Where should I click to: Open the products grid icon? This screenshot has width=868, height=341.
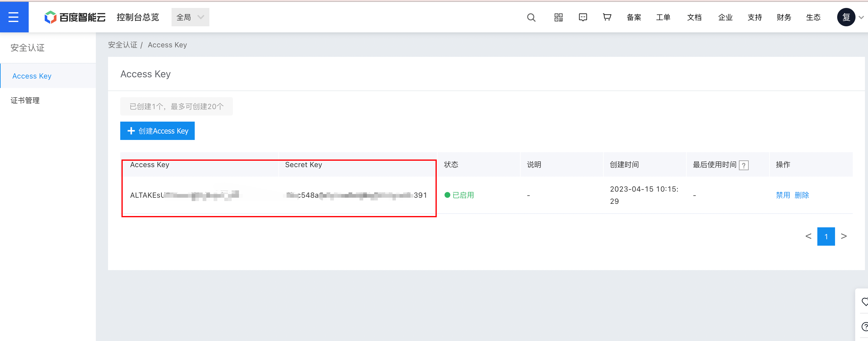coord(558,17)
